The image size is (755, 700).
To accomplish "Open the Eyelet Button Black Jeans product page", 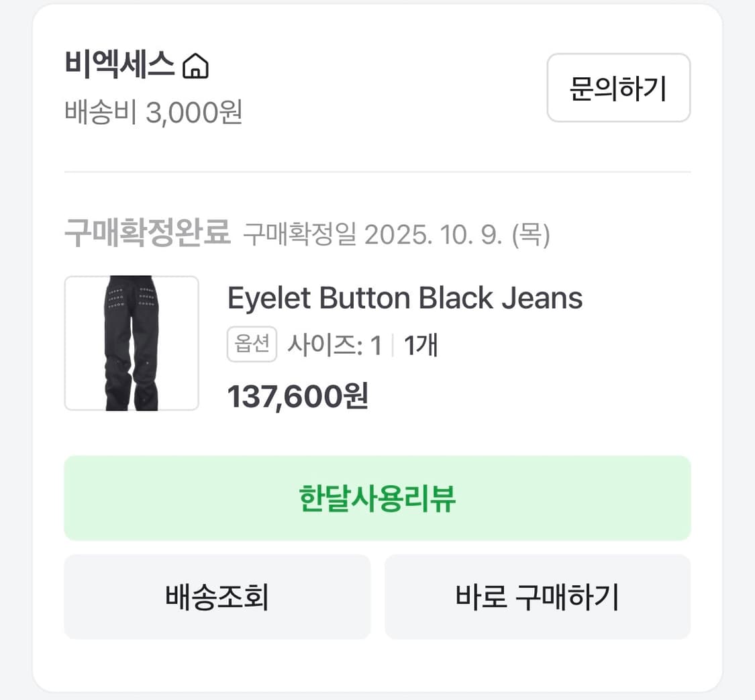I will (405, 297).
